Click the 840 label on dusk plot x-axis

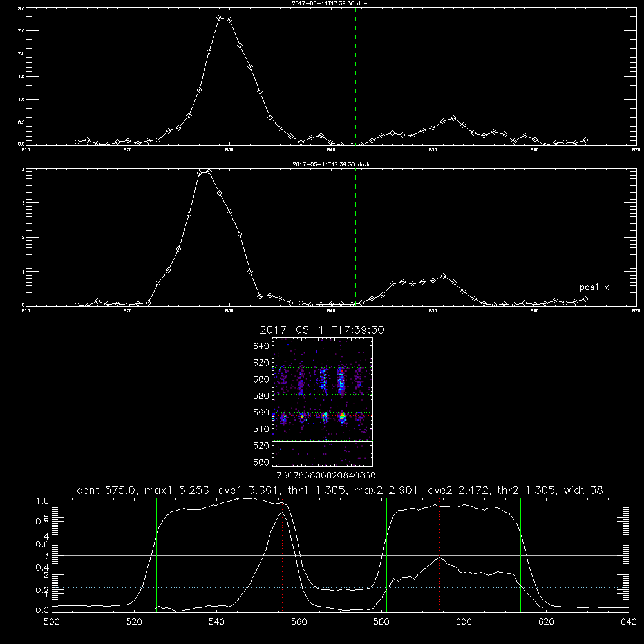331,311
